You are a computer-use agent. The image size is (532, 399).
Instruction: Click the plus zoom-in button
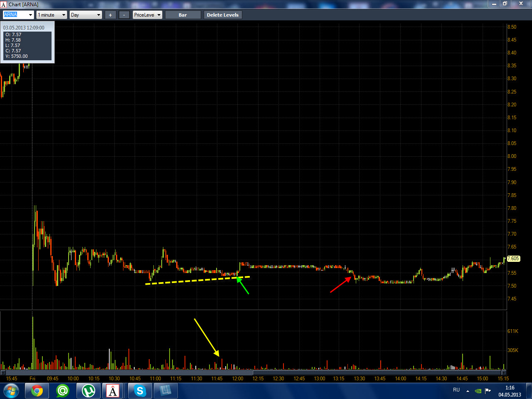[x=110, y=15]
